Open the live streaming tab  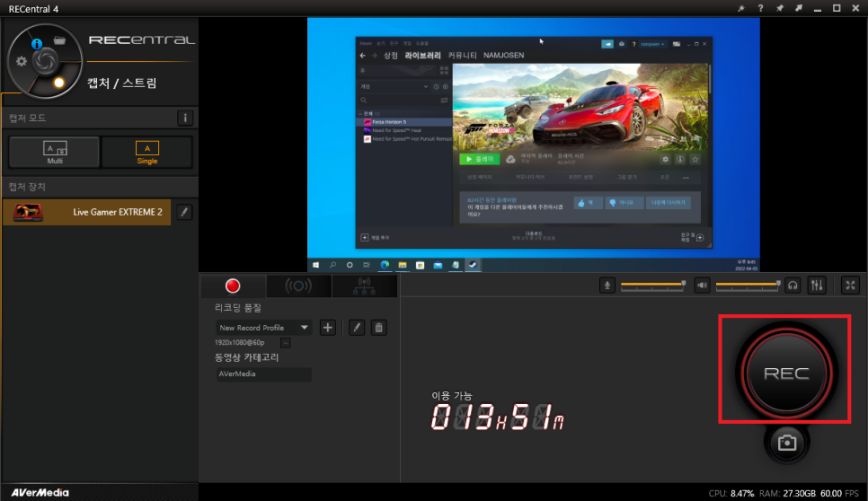click(x=298, y=286)
